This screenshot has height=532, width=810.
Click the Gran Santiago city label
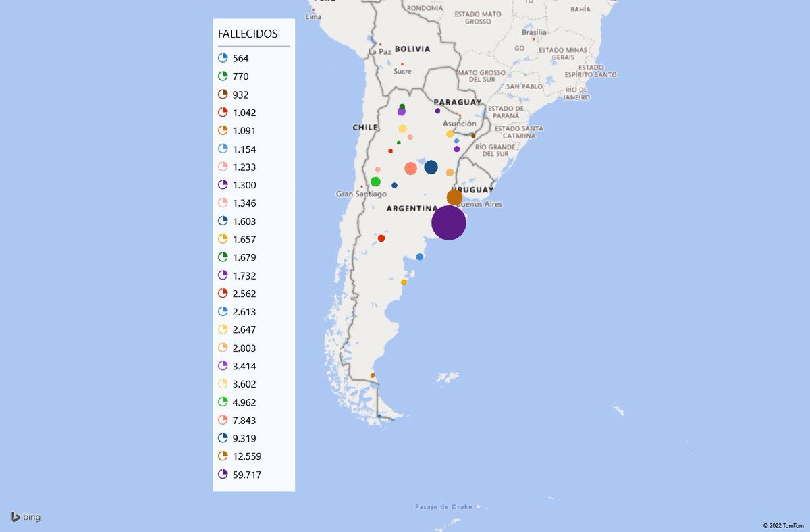click(x=361, y=194)
